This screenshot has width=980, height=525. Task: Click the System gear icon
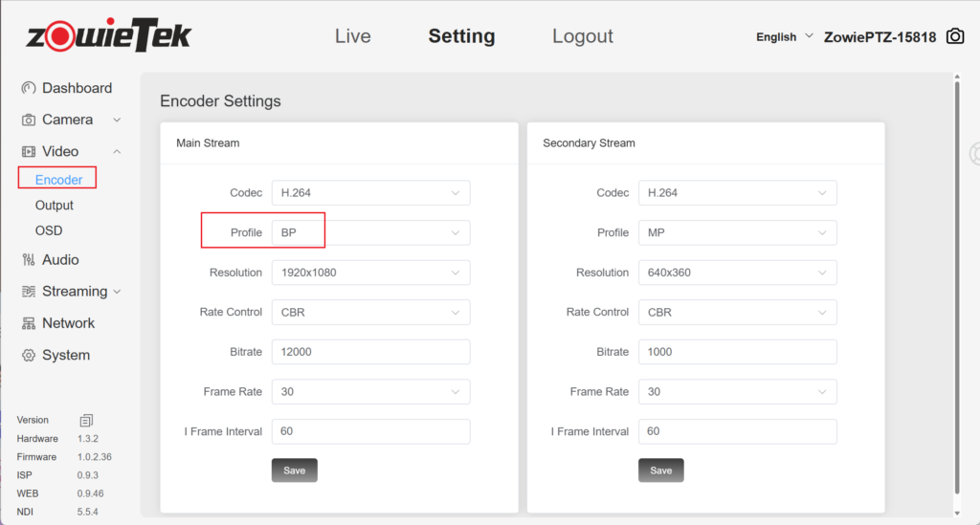(x=28, y=356)
